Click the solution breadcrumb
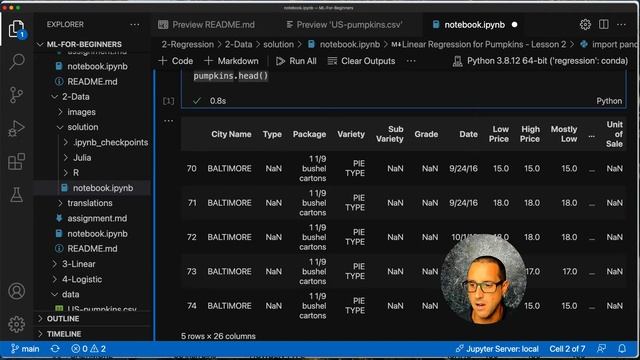Screen dimensions: 640x360 coord(278,44)
